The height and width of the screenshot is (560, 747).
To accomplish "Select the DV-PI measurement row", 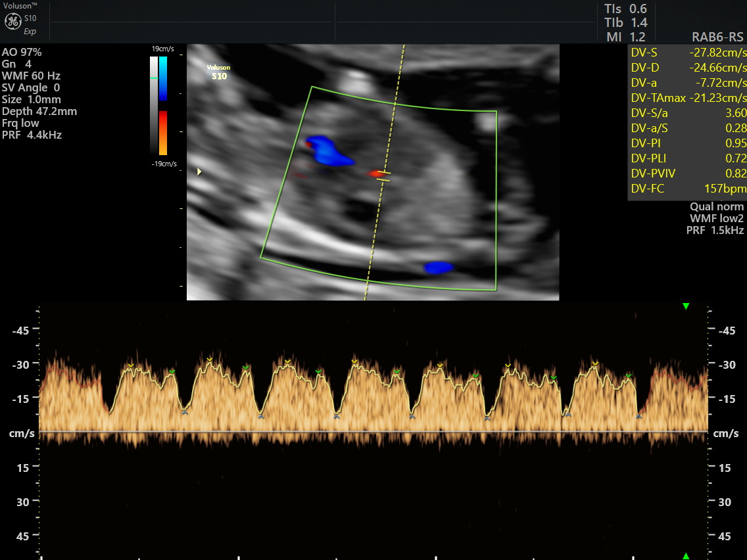I will pos(687,143).
